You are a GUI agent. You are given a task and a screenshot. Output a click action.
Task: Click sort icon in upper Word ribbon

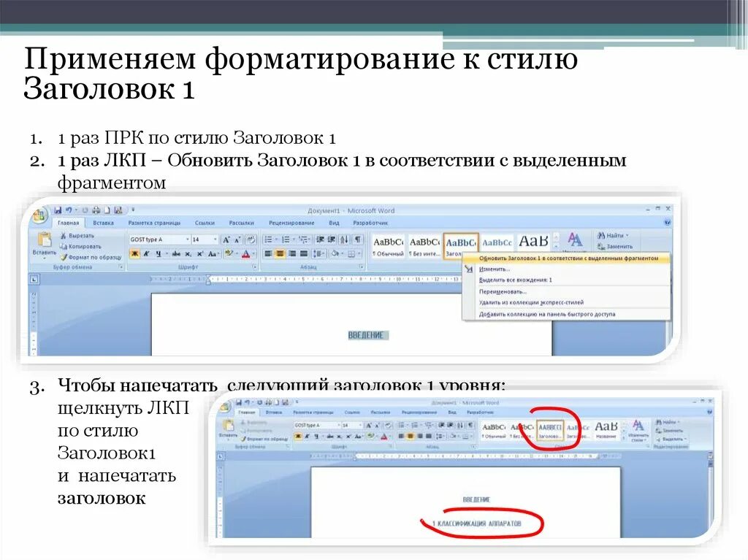(345, 239)
